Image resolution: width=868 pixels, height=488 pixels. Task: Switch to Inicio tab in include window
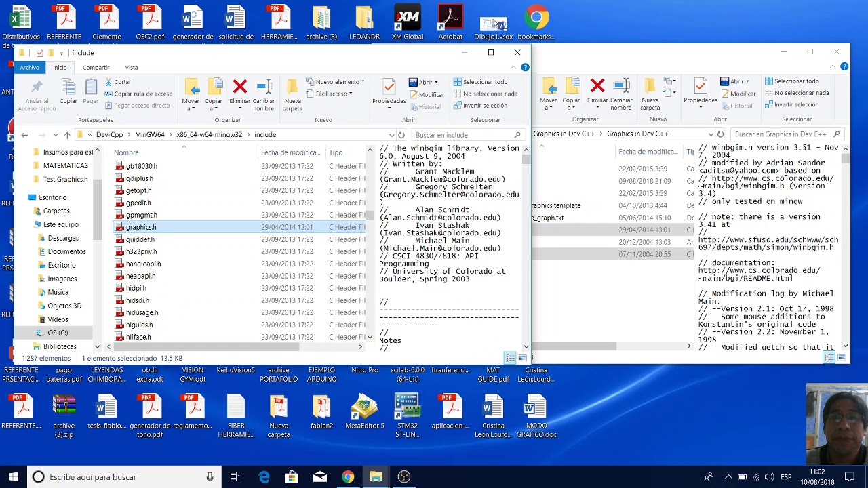coord(60,67)
